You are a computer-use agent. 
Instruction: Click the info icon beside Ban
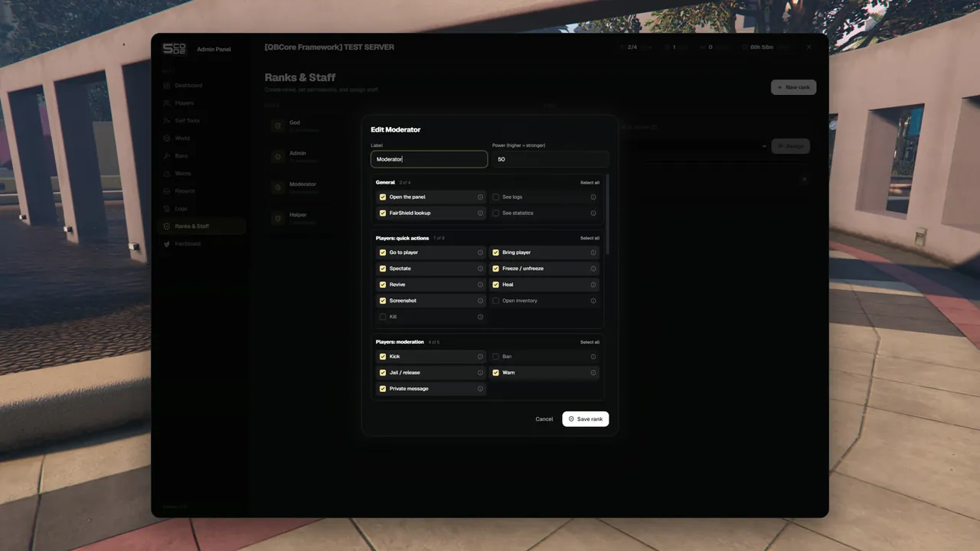tap(593, 357)
